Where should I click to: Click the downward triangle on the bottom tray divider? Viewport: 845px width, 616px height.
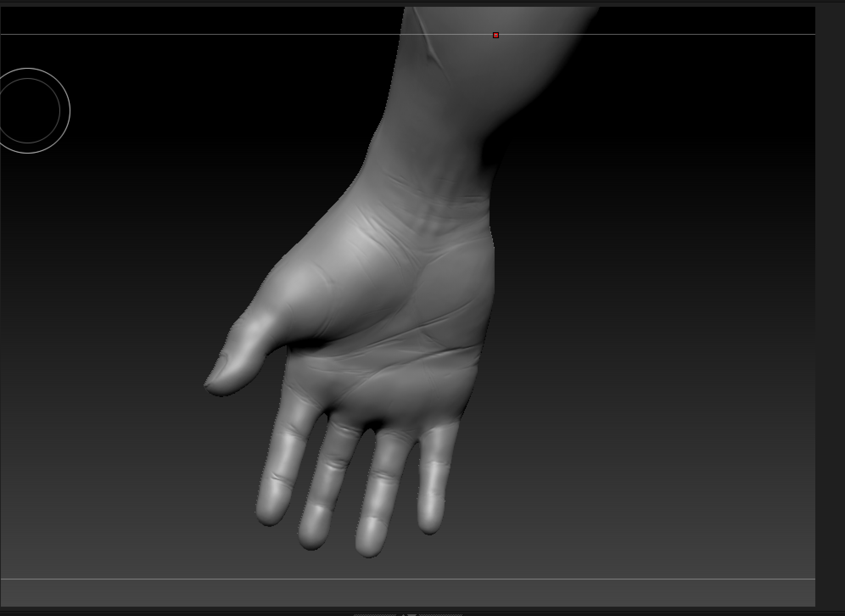click(412, 615)
